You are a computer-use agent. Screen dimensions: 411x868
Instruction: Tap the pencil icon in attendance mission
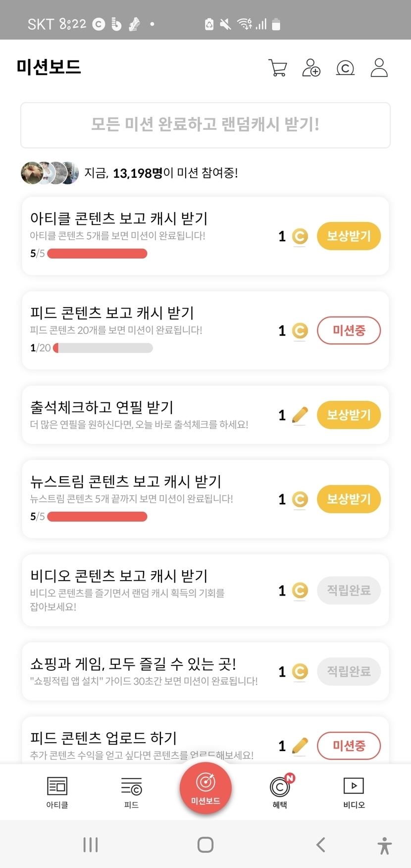300,415
